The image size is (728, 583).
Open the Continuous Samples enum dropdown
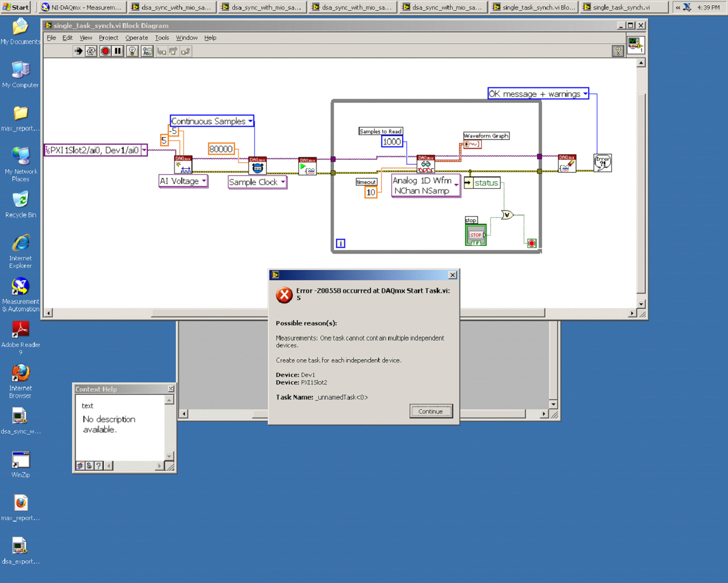[250, 122]
